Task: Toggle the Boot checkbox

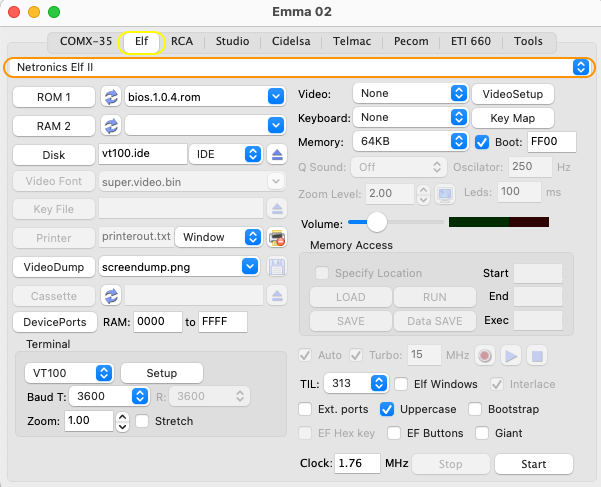Action: pos(482,142)
